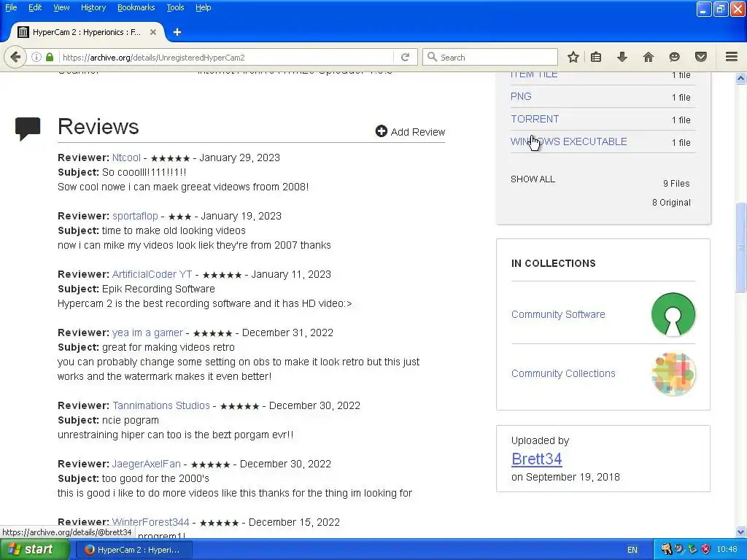Go to the Home page icon
This screenshot has width=747, height=560.
(x=648, y=57)
